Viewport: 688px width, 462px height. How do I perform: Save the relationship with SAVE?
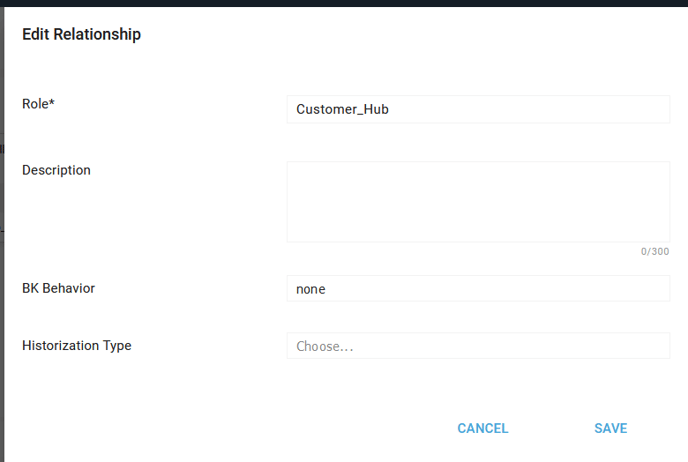610,428
